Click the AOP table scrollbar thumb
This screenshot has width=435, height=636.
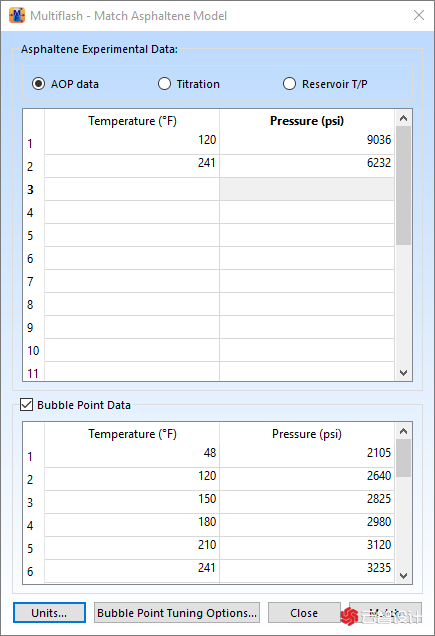tap(403, 185)
